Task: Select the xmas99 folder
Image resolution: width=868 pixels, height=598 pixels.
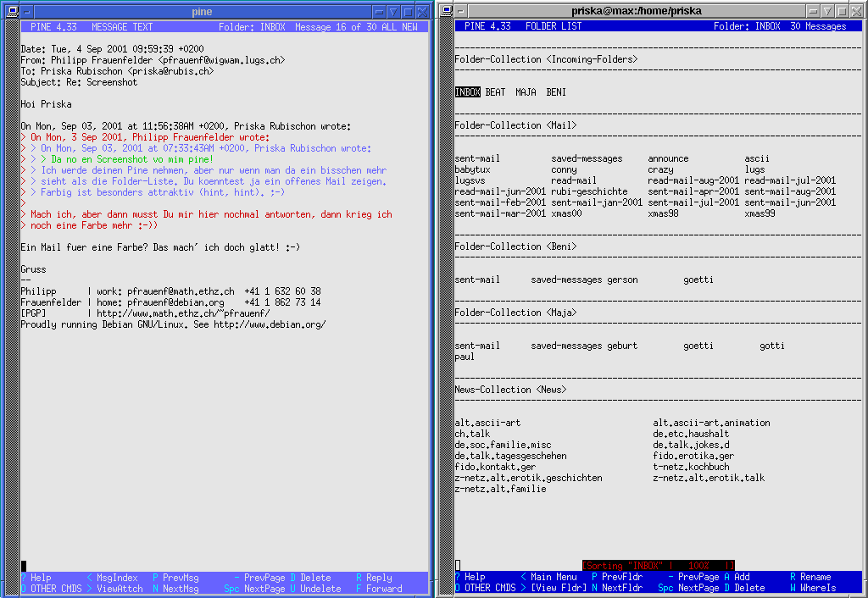Action: 759,213
